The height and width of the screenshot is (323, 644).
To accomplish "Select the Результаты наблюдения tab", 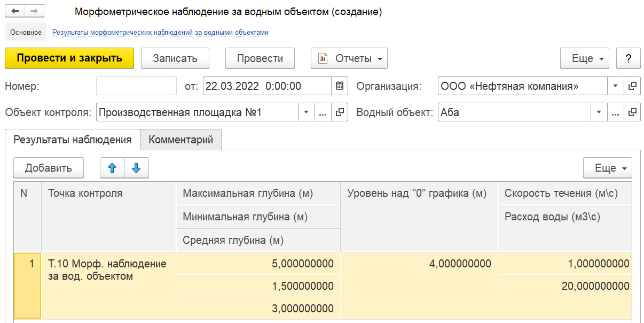I will point(73,140).
